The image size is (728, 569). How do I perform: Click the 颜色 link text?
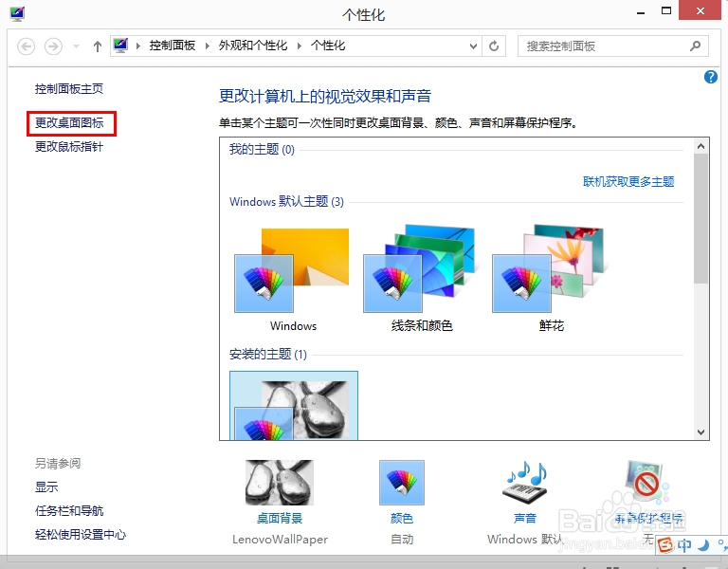(x=402, y=518)
